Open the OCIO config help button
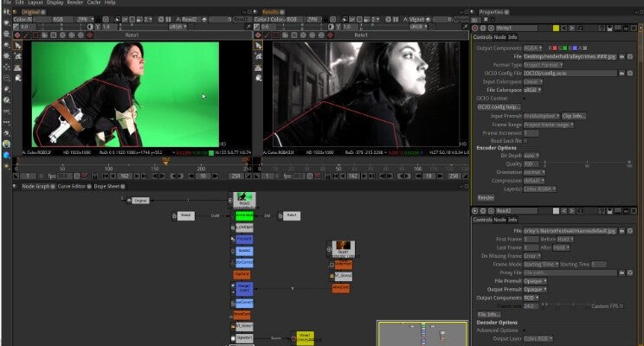 point(497,106)
